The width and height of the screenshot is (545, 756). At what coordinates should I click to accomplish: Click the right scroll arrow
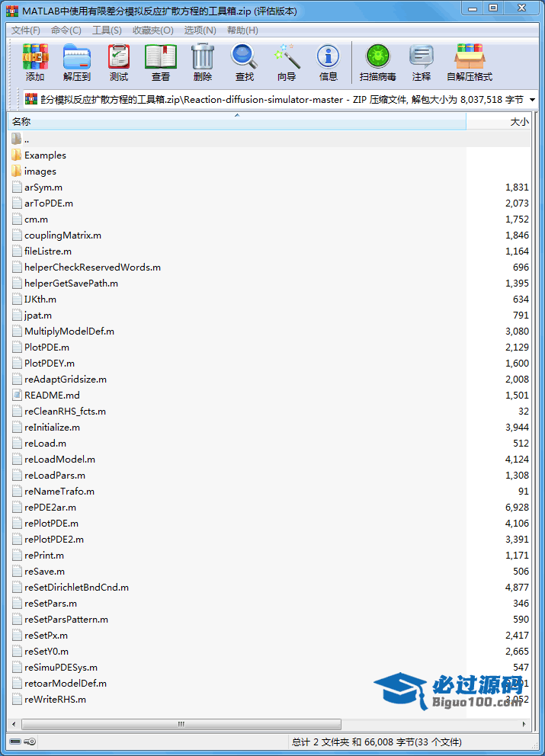click(524, 724)
